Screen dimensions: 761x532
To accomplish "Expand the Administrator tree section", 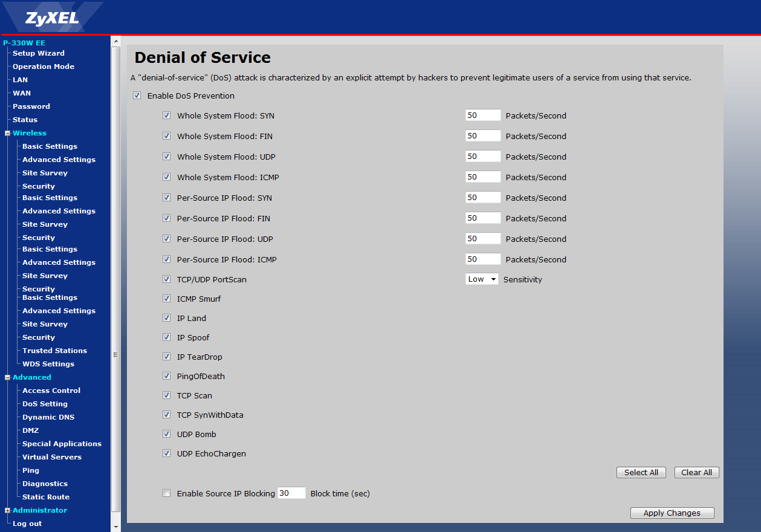I will pos(8,510).
